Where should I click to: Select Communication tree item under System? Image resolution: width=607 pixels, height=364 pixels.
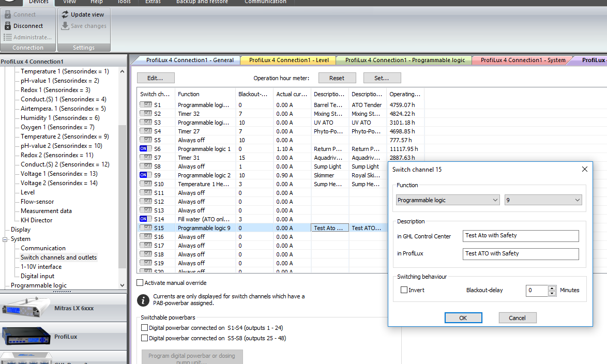43,248
